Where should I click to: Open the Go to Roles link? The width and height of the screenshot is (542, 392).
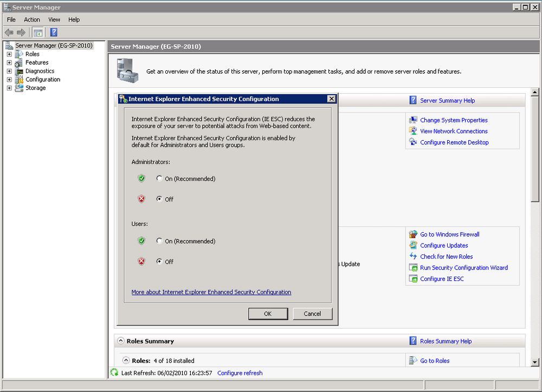point(435,361)
